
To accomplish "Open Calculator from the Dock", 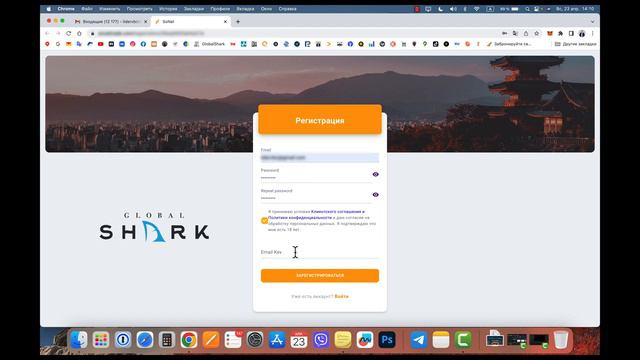I will (167, 340).
